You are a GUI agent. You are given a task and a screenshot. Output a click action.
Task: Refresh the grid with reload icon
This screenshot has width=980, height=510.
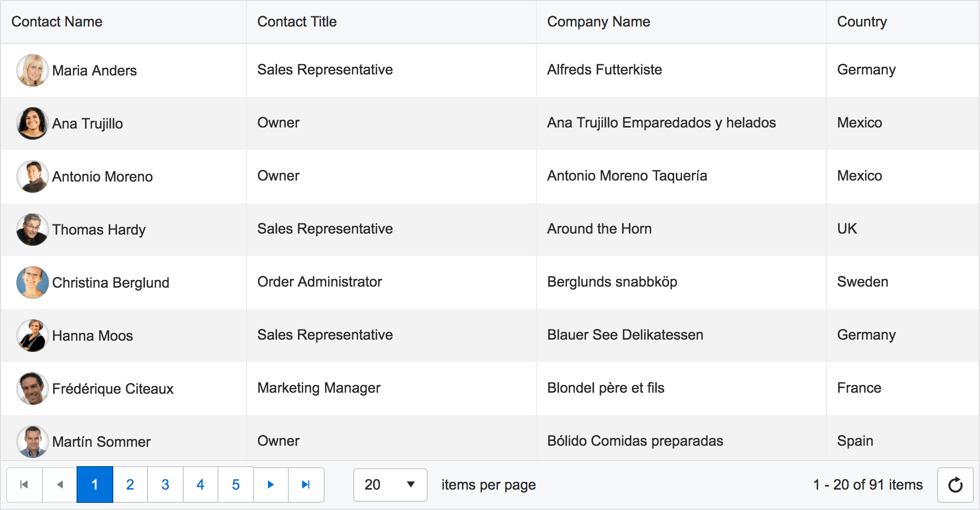point(955,484)
